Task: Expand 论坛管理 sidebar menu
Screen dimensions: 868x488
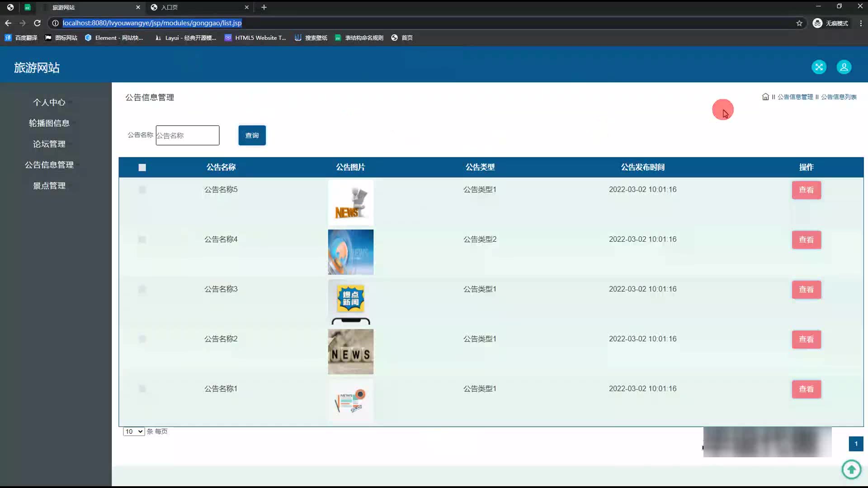Action: [x=49, y=144]
